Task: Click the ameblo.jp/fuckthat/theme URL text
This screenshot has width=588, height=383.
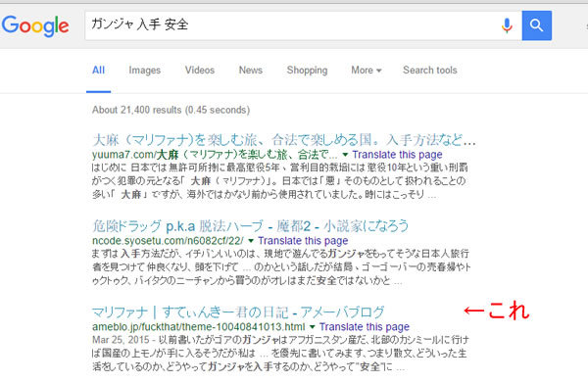Action: (199, 327)
